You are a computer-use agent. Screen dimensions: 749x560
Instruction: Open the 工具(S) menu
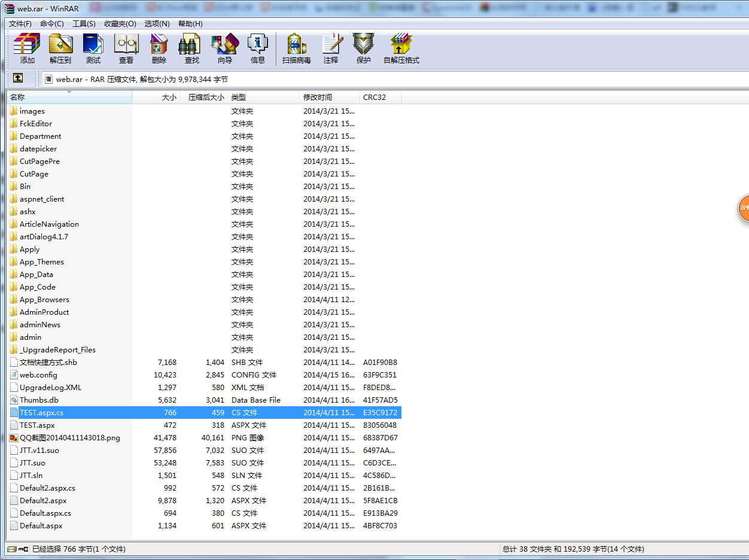pyautogui.click(x=84, y=23)
